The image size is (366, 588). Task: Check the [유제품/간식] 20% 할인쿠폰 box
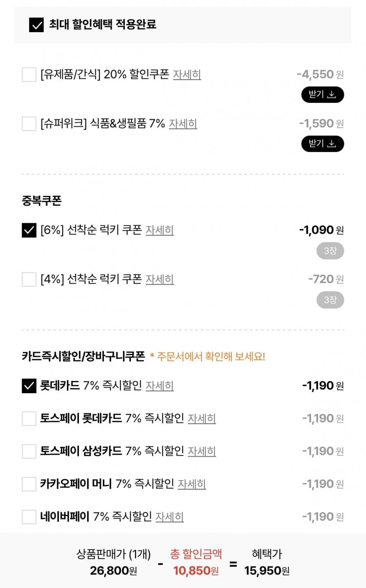point(29,75)
